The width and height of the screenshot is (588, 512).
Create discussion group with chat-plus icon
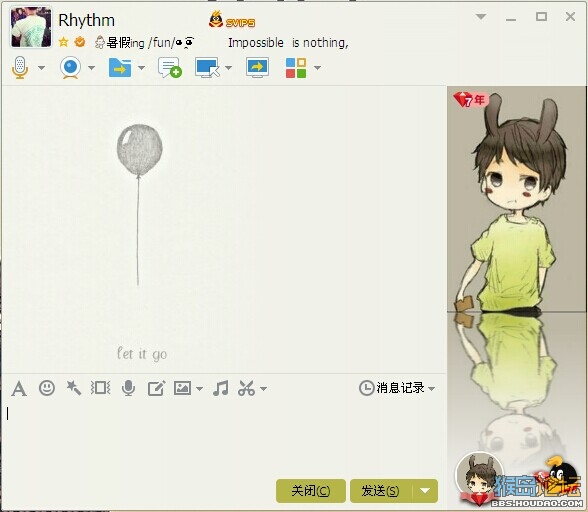(x=170, y=68)
